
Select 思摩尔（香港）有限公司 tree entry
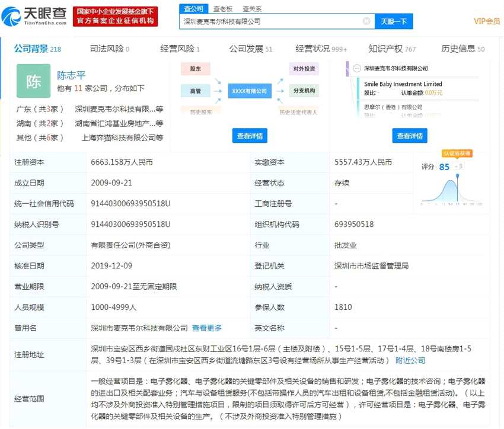tap(393, 107)
